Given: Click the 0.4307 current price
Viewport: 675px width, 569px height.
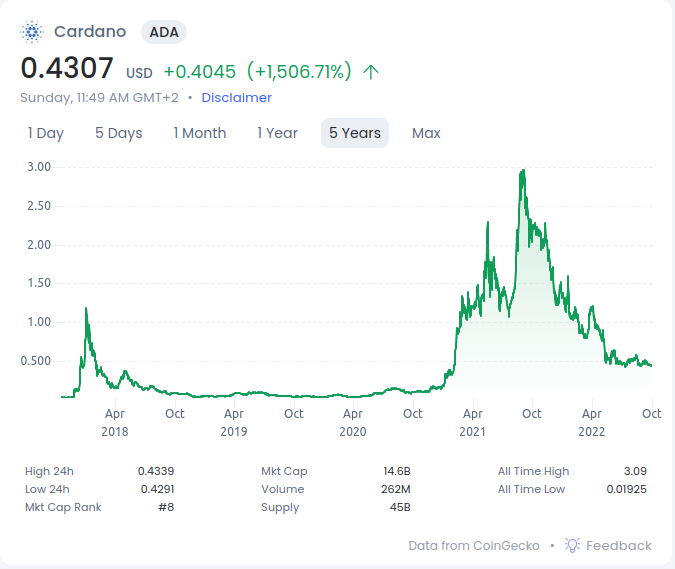Looking at the screenshot, I should coord(67,68).
